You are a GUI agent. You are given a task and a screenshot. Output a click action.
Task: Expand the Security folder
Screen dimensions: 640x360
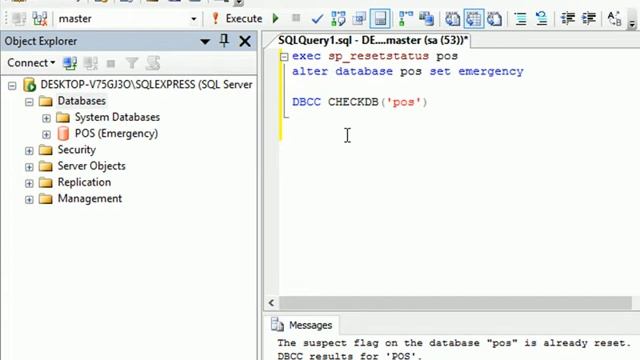(29, 151)
